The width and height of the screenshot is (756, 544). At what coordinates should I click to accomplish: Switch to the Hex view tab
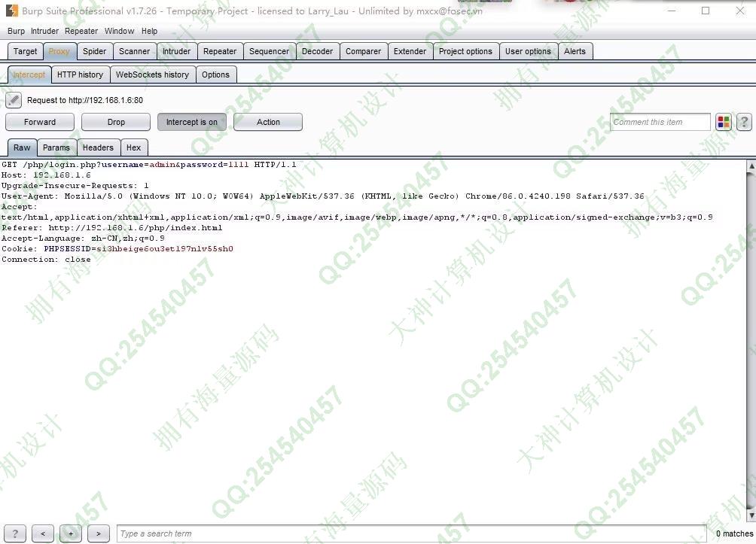133,147
